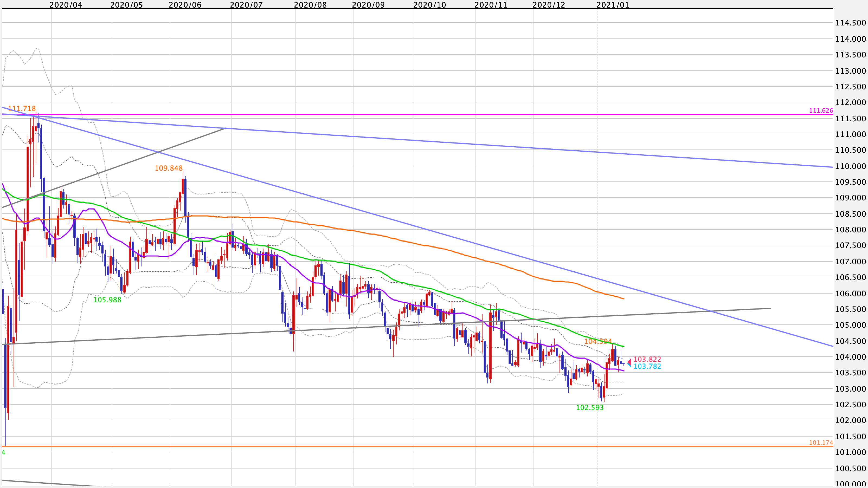Viewport: 868px width, 488px height.
Task: Click the 2020/08 date label
Action: [310, 5]
